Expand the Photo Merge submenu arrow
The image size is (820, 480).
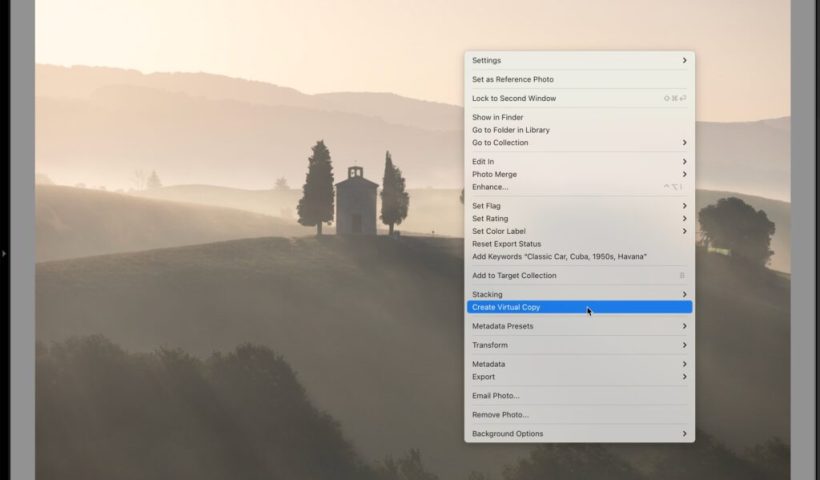(684, 174)
